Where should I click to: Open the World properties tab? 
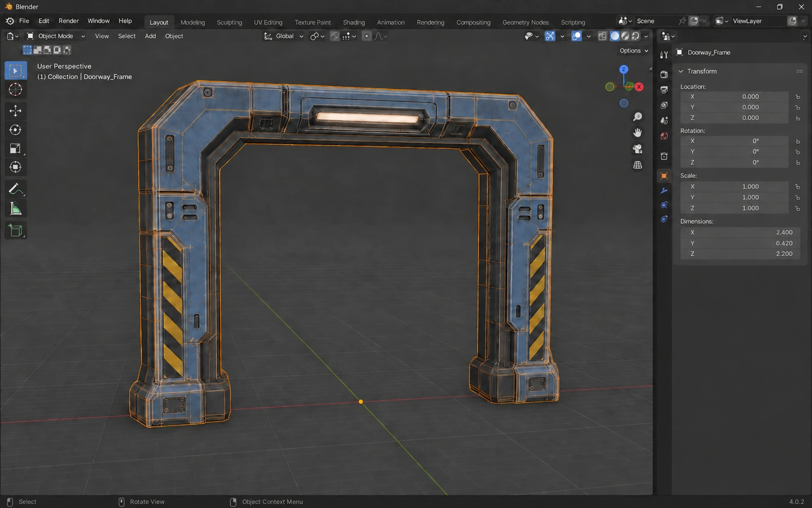point(664,136)
